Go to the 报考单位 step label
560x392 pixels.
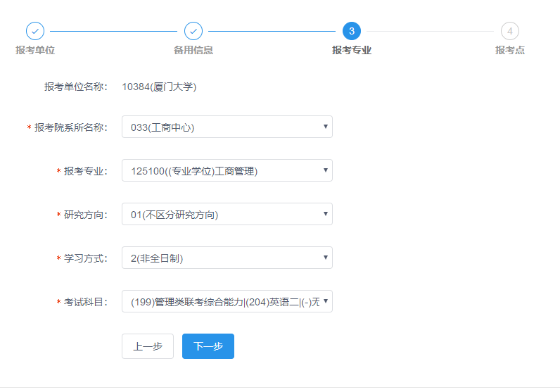tap(35, 51)
